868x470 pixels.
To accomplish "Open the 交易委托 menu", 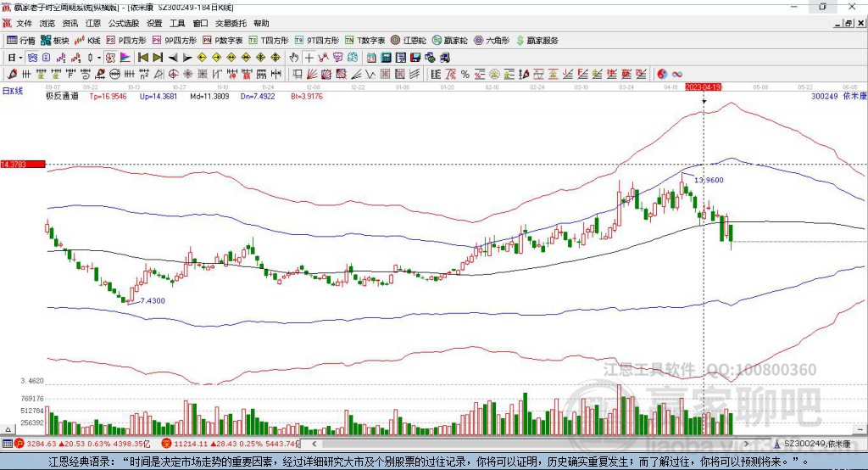I will point(231,23).
